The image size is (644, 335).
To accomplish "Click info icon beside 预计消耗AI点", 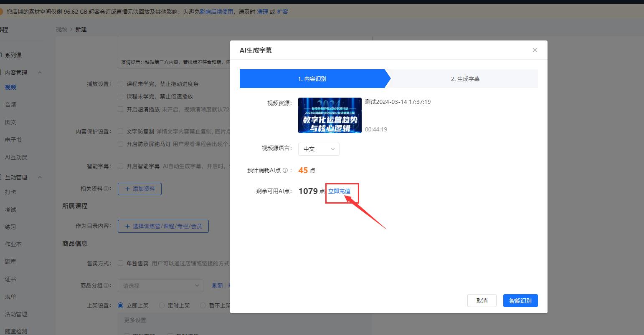I will [x=285, y=170].
